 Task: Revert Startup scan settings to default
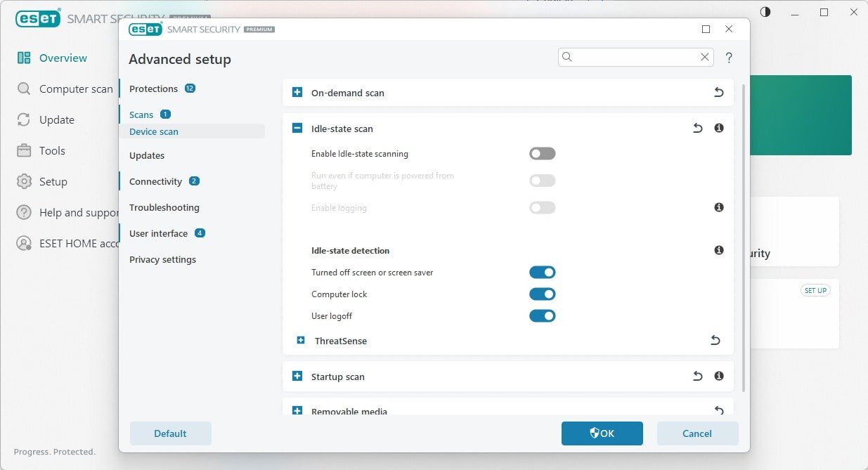coord(697,377)
